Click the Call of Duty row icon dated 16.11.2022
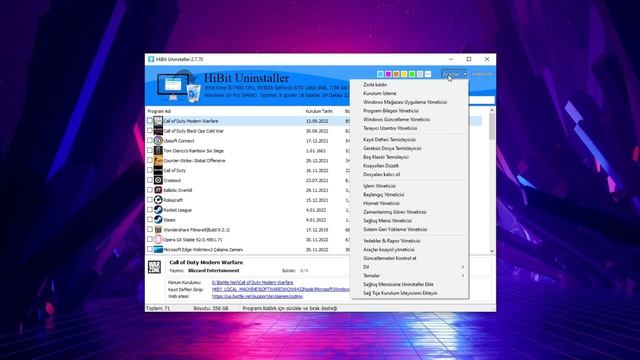Image resolution: width=640 pixels, height=360 pixels. point(158,170)
